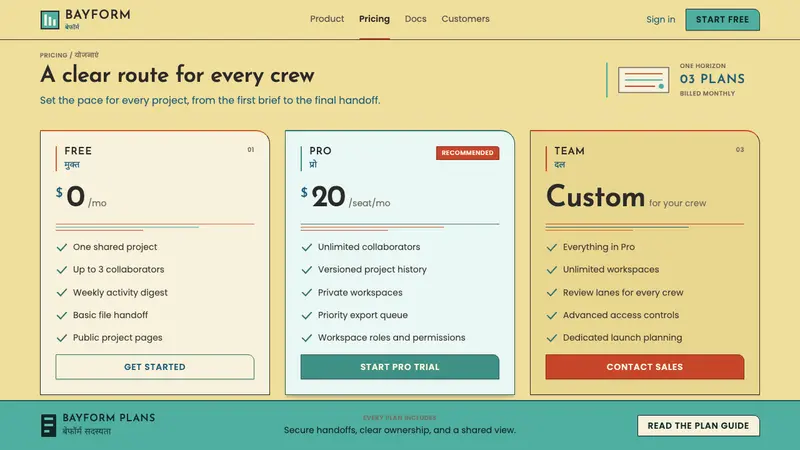Click 'Priority export queue' feature text

click(363, 315)
